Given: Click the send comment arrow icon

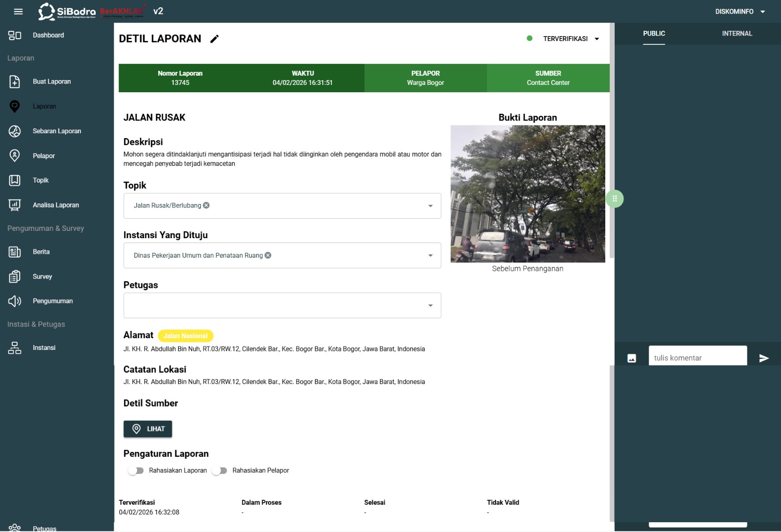Looking at the screenshot, I should (764, 358).
